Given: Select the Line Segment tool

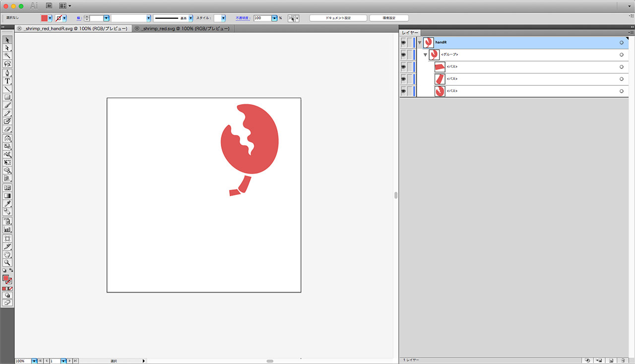Looking at the screenshot, I should (x=7, y=89).
